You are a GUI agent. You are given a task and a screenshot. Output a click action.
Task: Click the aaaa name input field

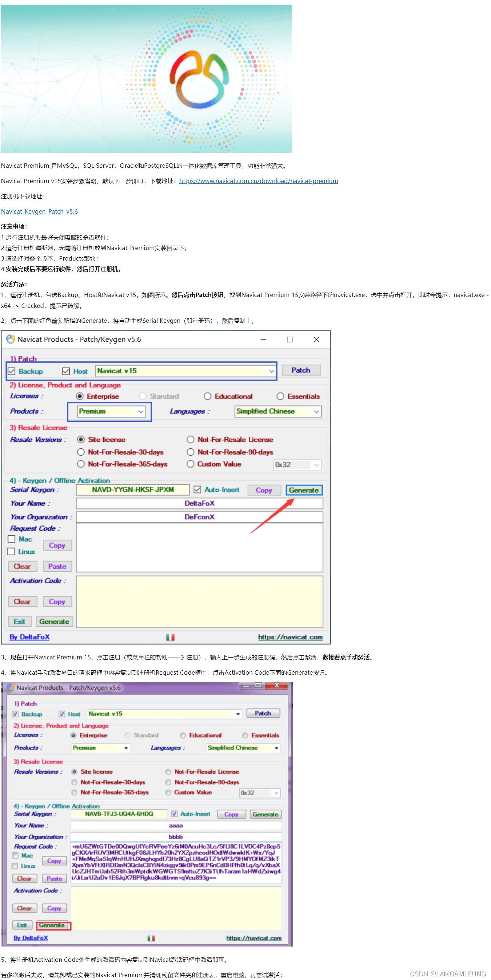[176, 826]
